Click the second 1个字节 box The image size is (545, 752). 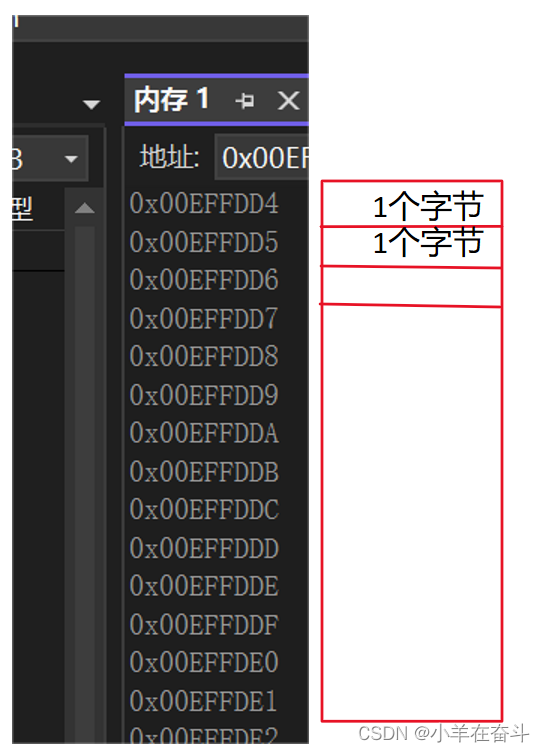pyautogui.click(x=412, y=247)
